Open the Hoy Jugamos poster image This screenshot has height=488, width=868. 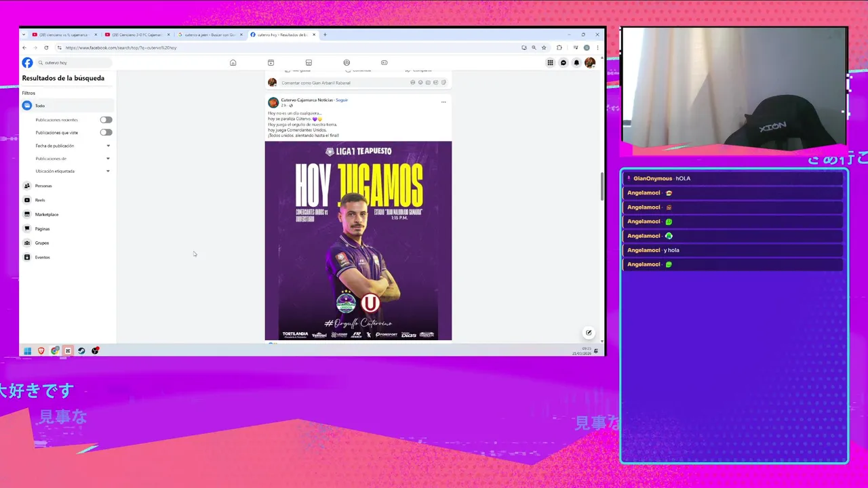(358, 241)
